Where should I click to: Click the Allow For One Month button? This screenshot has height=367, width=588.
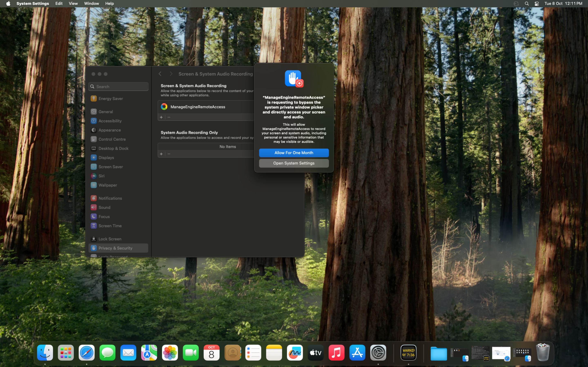tap(294, 153)
